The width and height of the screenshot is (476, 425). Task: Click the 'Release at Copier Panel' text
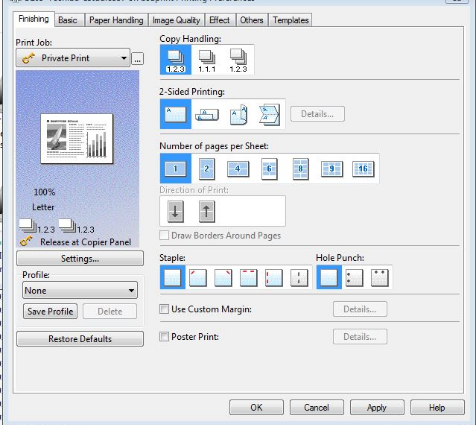coord(86,242)
